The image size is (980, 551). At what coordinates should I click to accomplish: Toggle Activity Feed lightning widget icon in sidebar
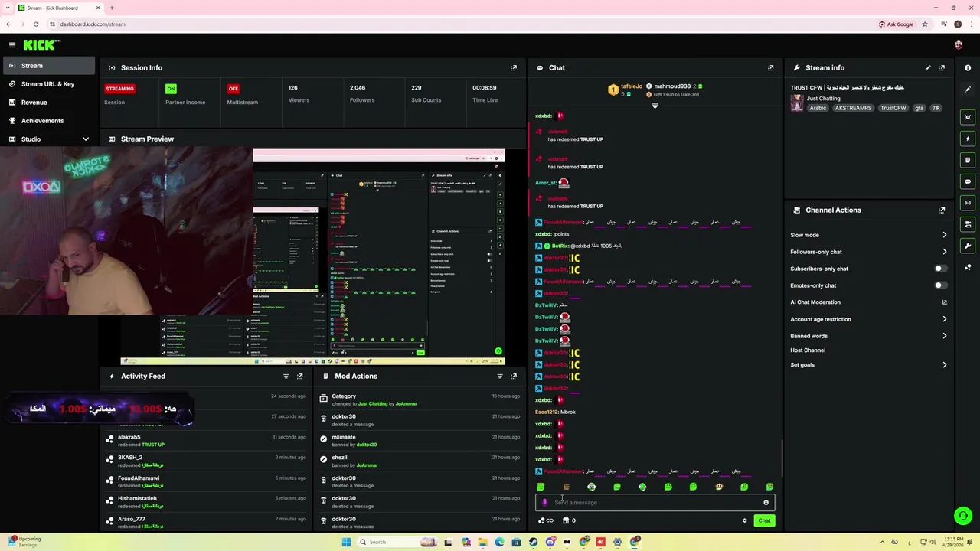[x=968, y=139]
